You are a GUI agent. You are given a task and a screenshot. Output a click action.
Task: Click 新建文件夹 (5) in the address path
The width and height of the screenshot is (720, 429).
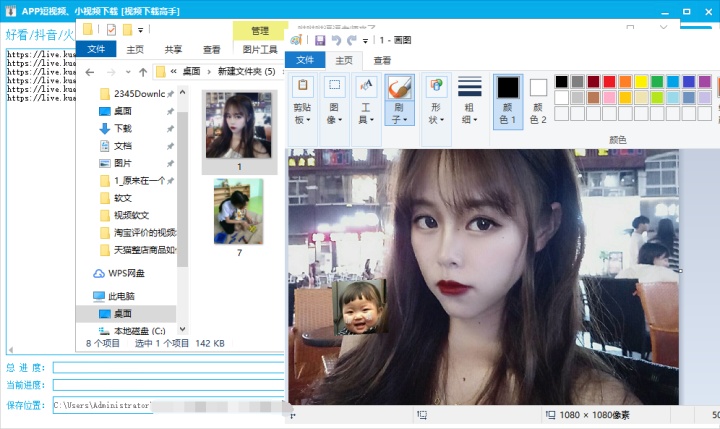pos(247,71)
